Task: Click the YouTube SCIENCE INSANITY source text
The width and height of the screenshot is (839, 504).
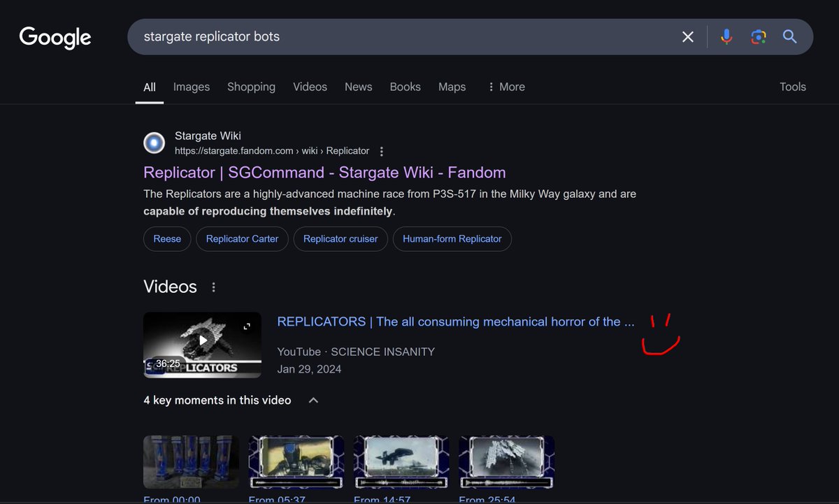Action: 356,352
